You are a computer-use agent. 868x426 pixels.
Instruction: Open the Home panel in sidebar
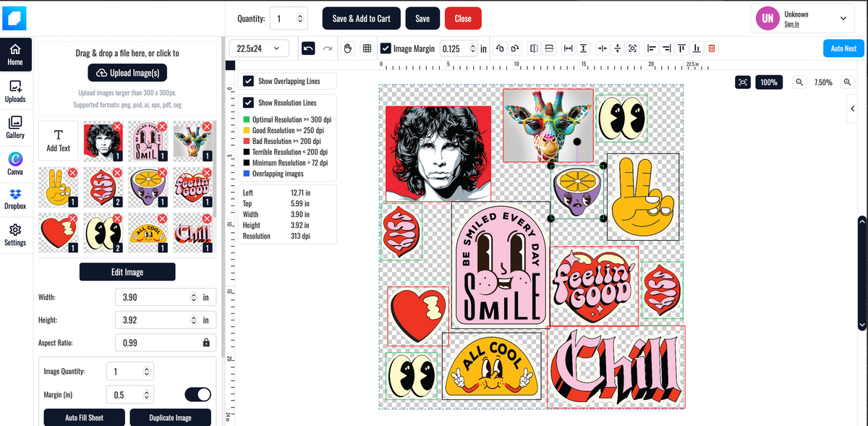click(15, 55)
